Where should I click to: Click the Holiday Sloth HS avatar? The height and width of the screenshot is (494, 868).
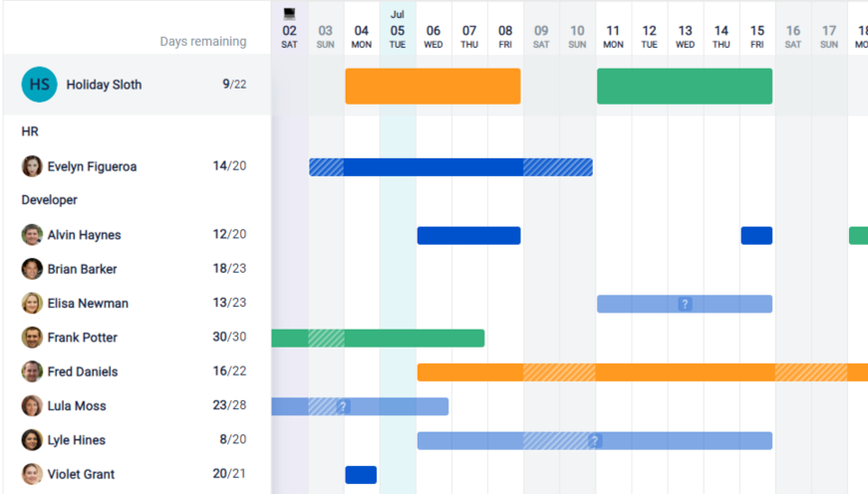[x=40, y=85]
